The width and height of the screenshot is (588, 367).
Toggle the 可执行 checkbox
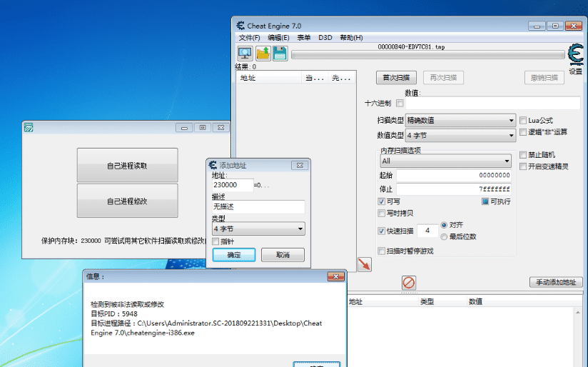[x=485, y=201]
